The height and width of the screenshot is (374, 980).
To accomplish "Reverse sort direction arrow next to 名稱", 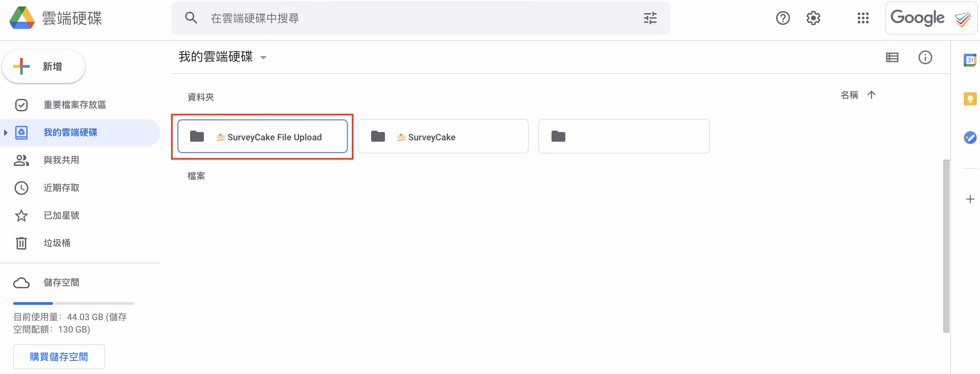I will pos(871,95).
